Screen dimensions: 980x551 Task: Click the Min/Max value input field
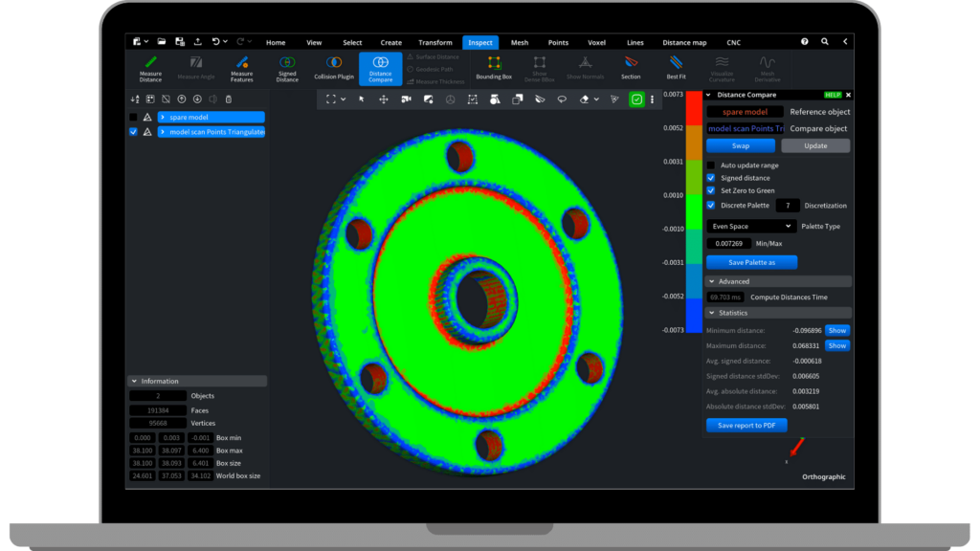pos(729,244)
